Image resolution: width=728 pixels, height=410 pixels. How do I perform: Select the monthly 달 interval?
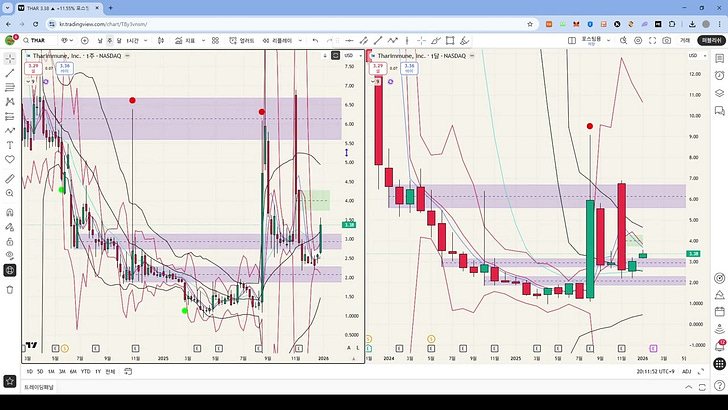point(119,40)
